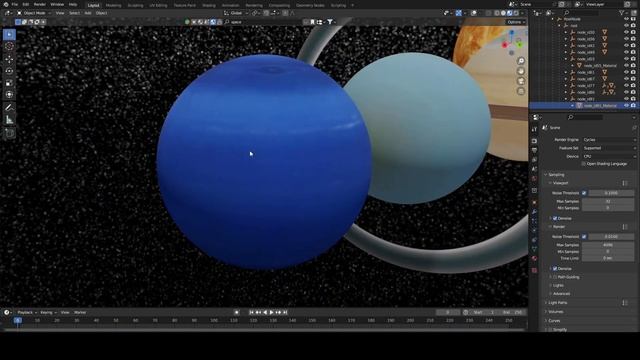Click the outliner filter funnel icon
Image resolution: width=640 pixels, height=360 pixels.
[622, 13]
